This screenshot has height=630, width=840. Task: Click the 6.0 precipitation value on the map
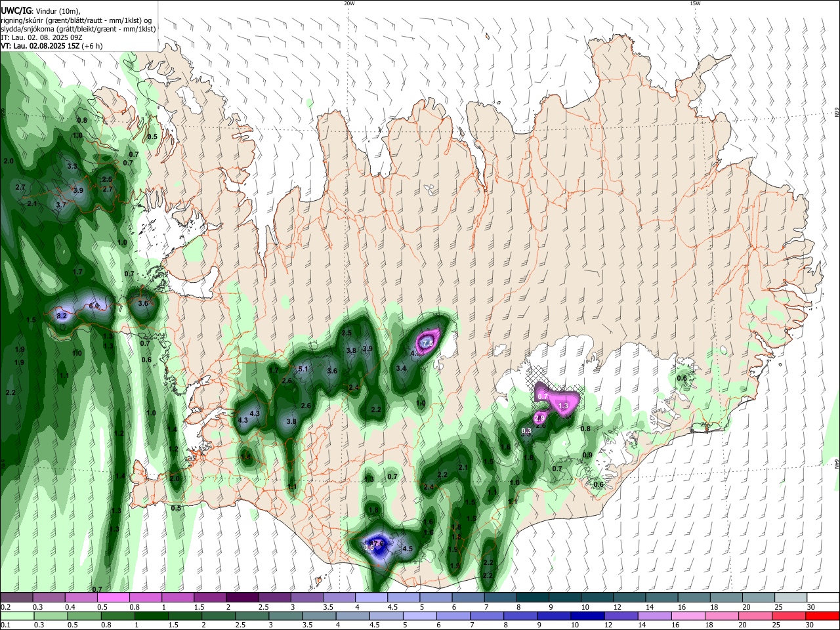(94, 306)
